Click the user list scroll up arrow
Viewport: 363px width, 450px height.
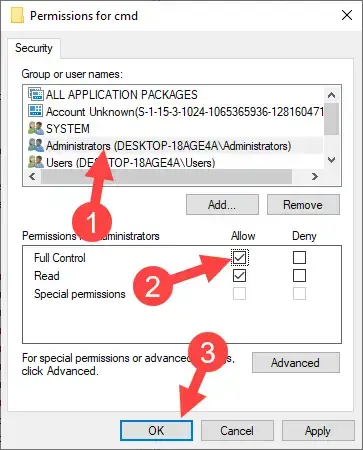[331, 95]
